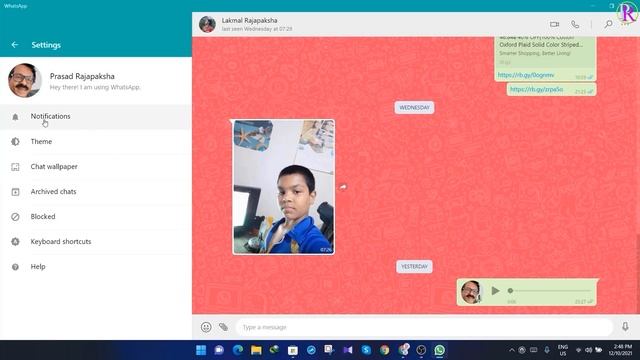640x360 pixels.
Task: Focus the 'Type a message' field
Action: (424, 327)
